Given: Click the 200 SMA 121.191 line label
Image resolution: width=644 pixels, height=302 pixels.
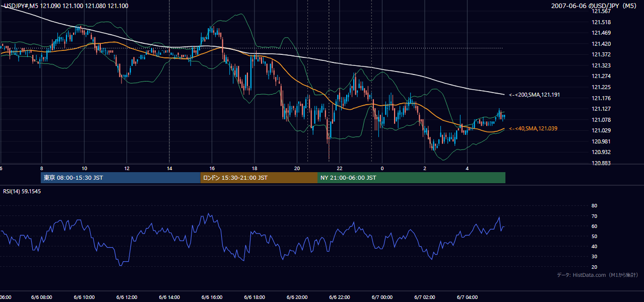Looking at the screenshot, I should [534, 95].
